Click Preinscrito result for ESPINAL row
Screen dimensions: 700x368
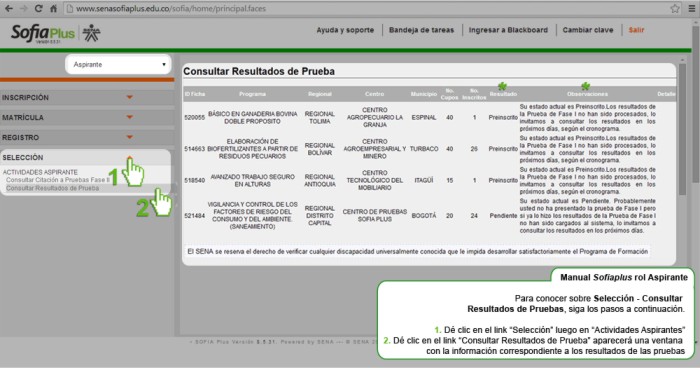pos(503,117)
